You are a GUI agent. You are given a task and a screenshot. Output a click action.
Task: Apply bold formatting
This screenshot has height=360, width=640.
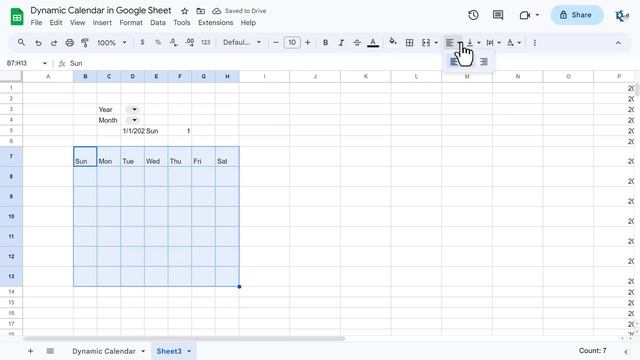325,42
